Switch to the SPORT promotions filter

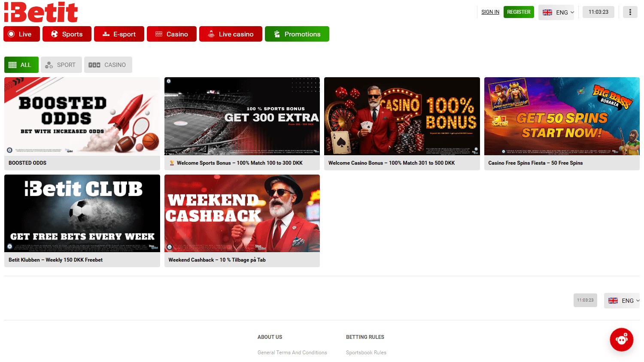(x=61, y=64)
